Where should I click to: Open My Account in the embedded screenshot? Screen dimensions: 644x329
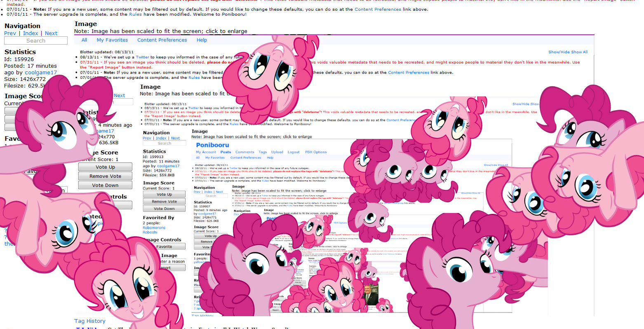tap(206, 152)
